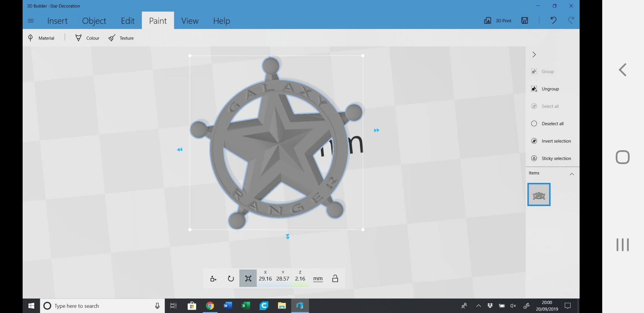The image size is (644, 313).
Task: Switch to the Edit tab
Action: 127,21
